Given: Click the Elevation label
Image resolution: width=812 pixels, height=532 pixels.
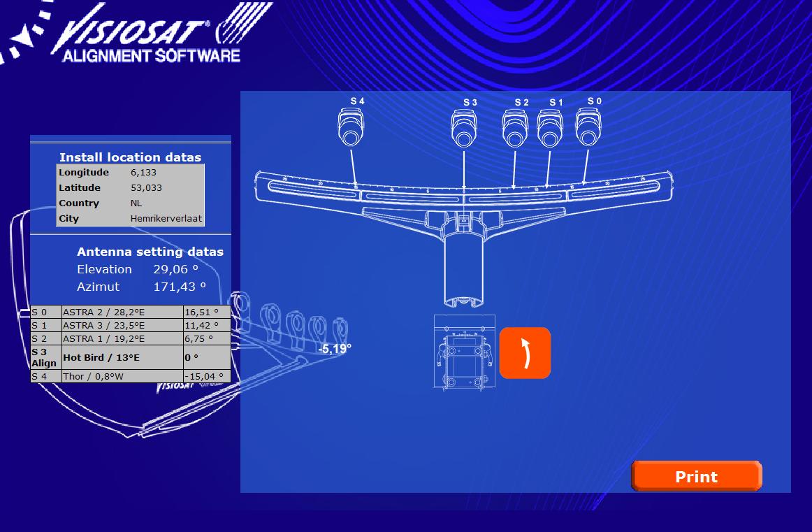Looking at the screenshot, I should point(105,269).
